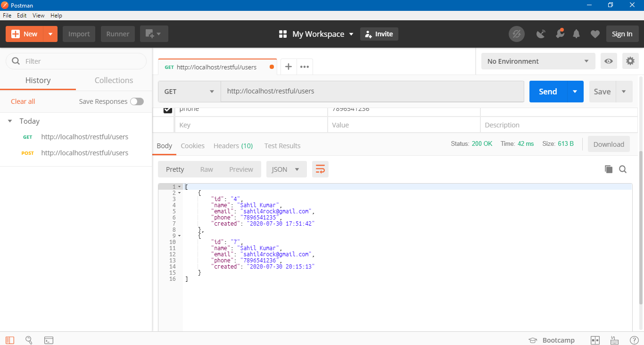Open the My Workspace dropdown
644x345 pixels.
pyautogui.click(x=315, y=34)
